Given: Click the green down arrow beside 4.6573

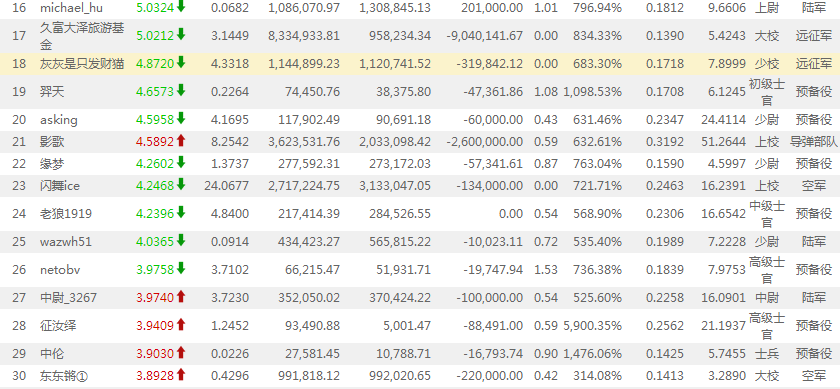Looking at the screenshot, I should click(x=181, y=91).
